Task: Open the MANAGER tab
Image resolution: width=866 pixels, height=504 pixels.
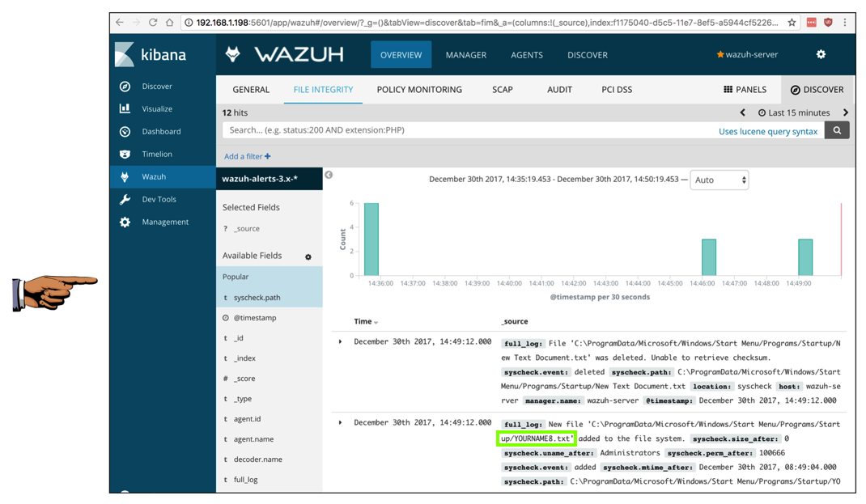Action: click(466, 55)
